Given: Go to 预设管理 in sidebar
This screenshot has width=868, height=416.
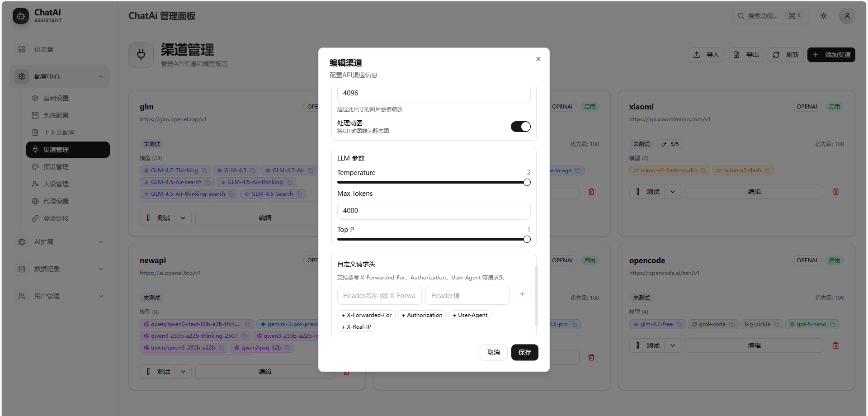Looking at the screenshot, I should click(56, 167).
